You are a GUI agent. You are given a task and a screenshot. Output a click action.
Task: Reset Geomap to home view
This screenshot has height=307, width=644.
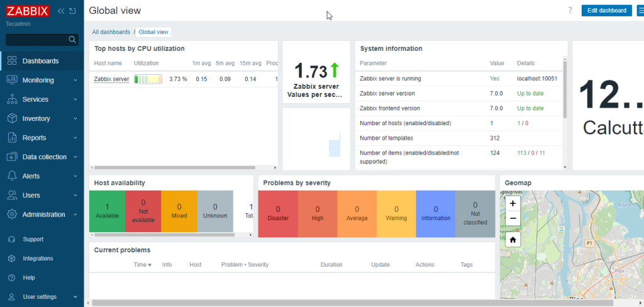tap(513, 240)
